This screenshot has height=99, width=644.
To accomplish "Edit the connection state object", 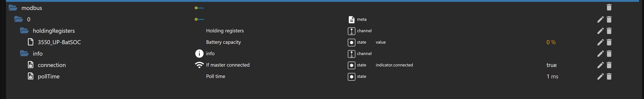I will point(600,65).
